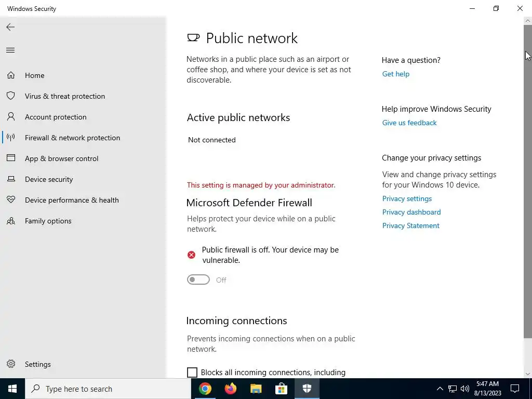
Task: Click the App & browser control window icon
Action: [x=11, y=158]
